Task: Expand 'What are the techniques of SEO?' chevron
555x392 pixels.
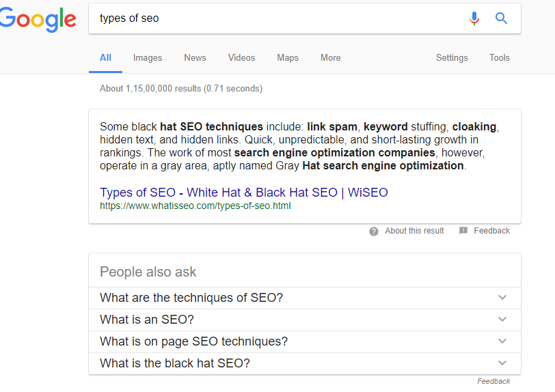Action: (502, 298)
